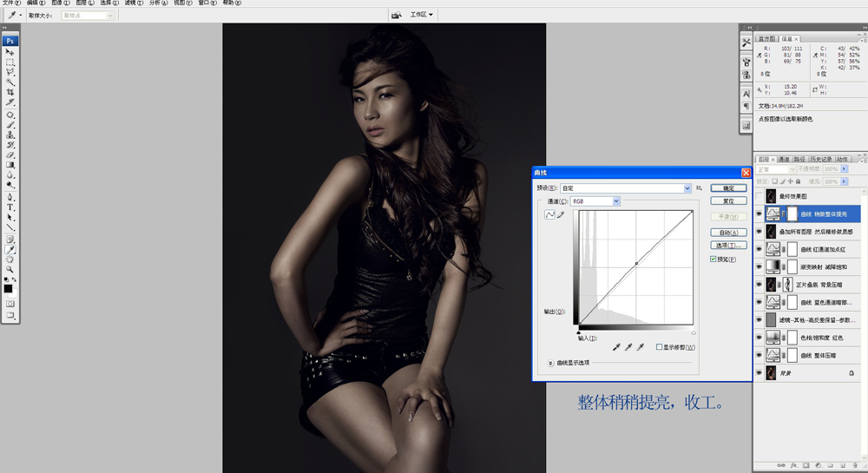Image resolution: width=868 pixels, height=473 pixels.
Task: Choose the pencil draw-curve icon in Curves
Action: (561, 214)
